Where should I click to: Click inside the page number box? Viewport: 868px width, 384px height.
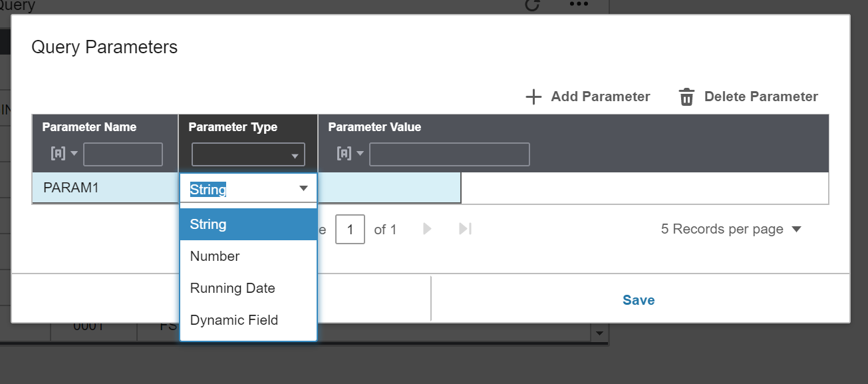coord(350,229)
